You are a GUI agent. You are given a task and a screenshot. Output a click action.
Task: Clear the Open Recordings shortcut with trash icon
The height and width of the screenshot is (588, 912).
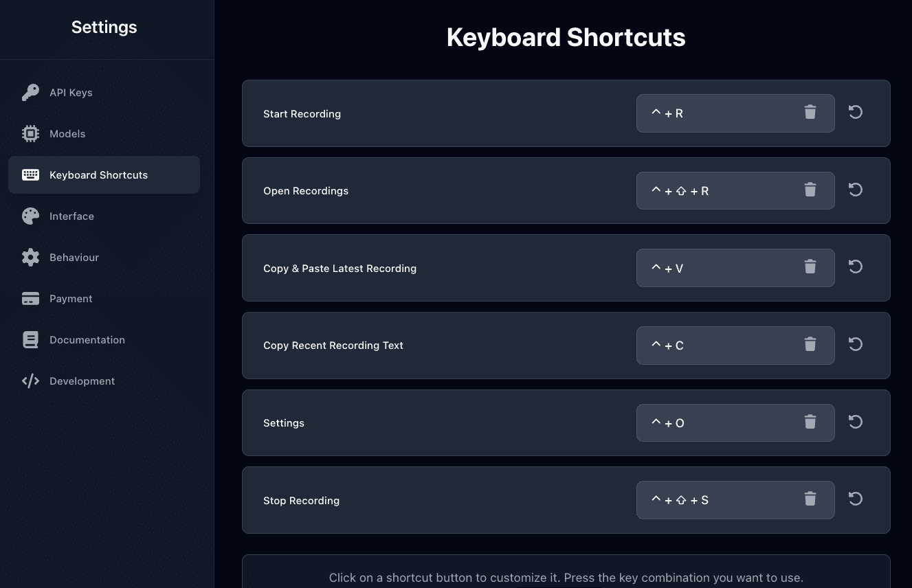810,190
